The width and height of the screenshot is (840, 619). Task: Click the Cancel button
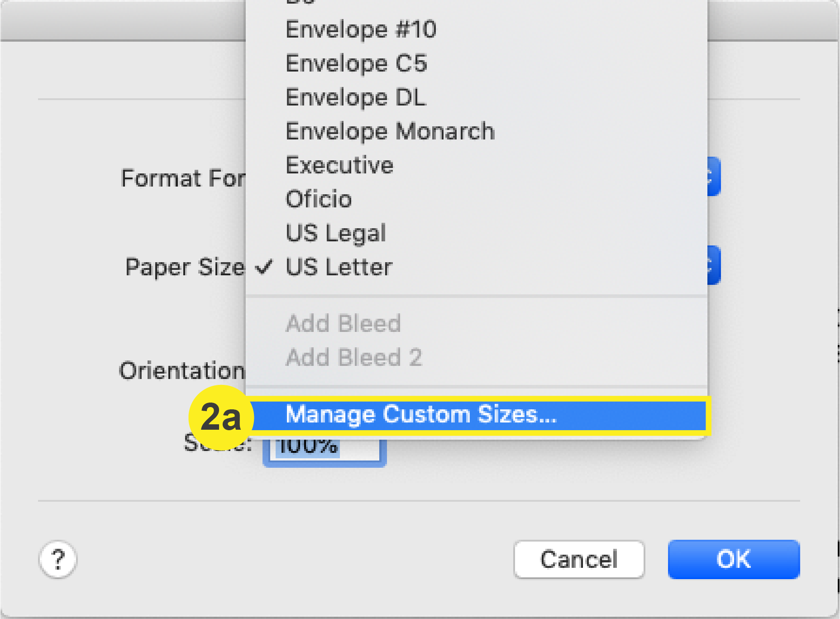(x=579, y=559)
